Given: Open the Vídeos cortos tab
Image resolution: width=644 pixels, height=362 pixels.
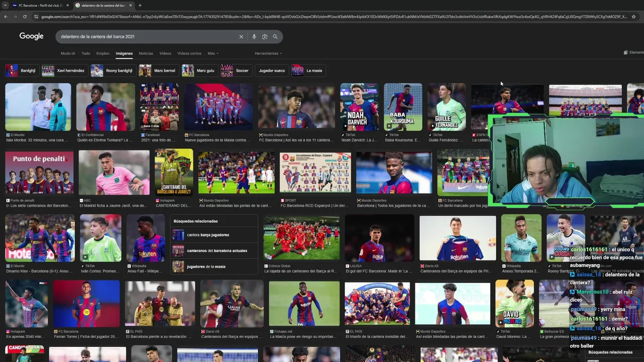Looking at the screenshot, I should 189,53.
